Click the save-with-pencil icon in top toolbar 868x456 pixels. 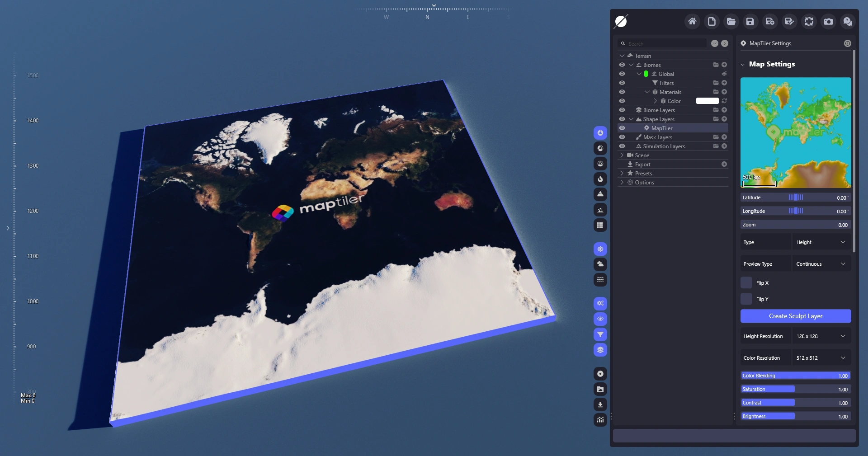[x=789, y=21]
